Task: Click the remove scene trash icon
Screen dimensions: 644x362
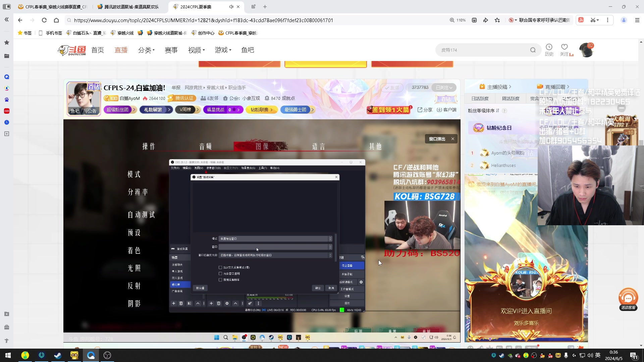Action: point(181,304)
